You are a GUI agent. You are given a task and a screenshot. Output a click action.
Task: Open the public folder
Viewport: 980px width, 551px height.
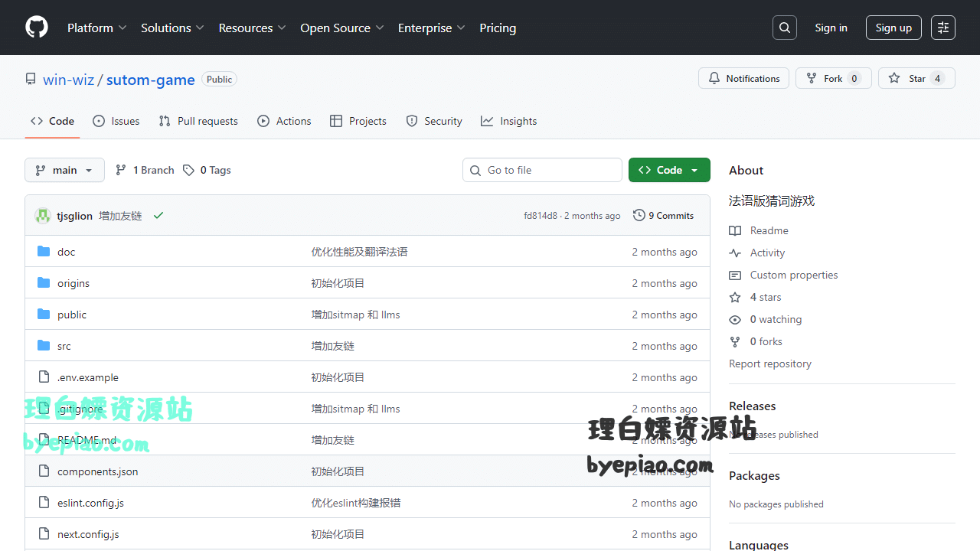pyautogui.click(x=72, y=315)
